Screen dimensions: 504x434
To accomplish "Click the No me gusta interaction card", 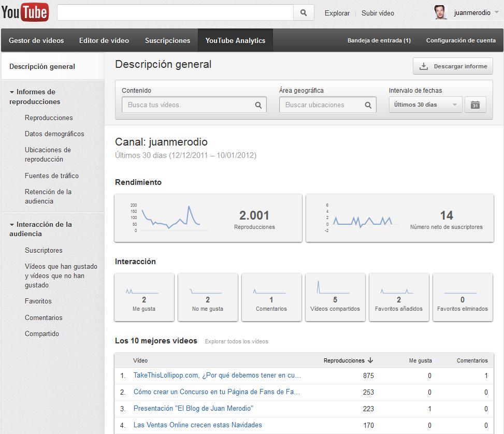I will click(208, 297).
